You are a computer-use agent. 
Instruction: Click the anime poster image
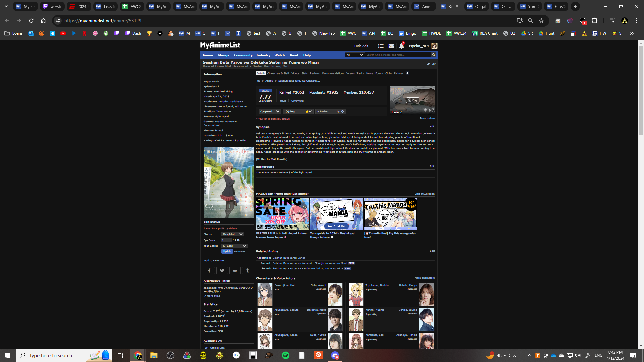pyautogui.click(x=229, y=182)
